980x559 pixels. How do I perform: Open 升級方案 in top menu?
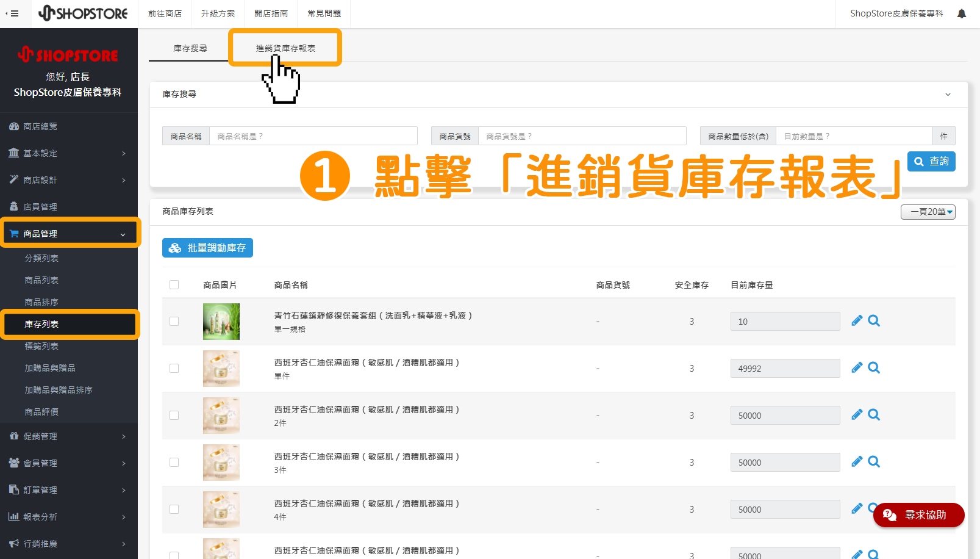[218, 13]
